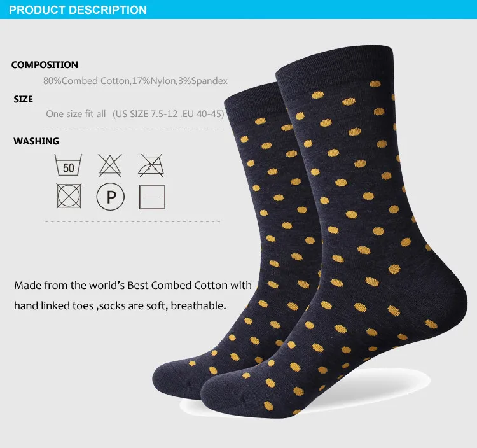The image size is (477, 448).
Task: Click the dry flat square icon
Action: (x=152, y=197)
